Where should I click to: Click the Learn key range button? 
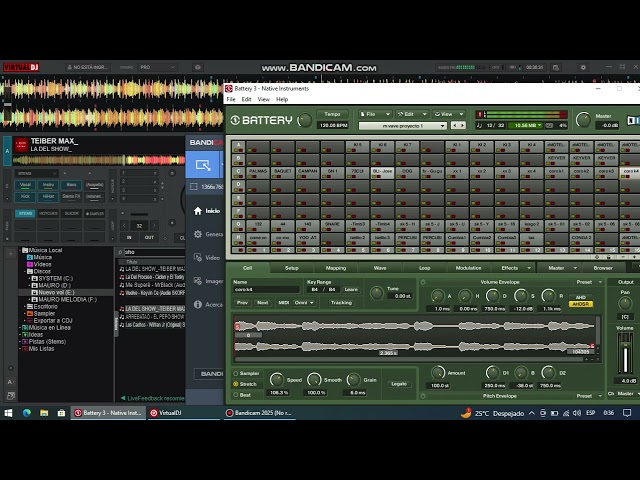351,290
